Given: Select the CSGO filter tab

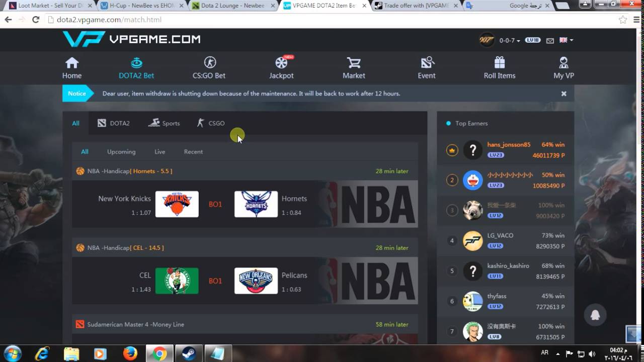Looking at the screenshot, I should pos(211,123).
